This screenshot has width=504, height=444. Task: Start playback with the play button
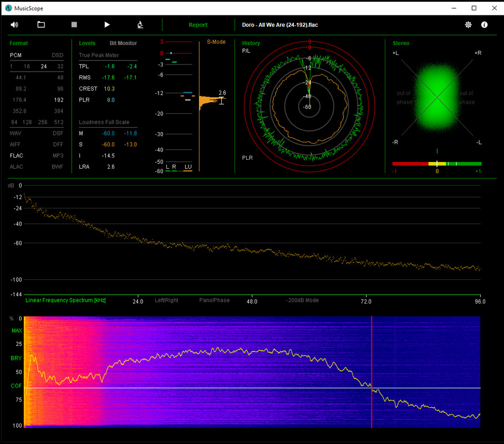(107, 25)
